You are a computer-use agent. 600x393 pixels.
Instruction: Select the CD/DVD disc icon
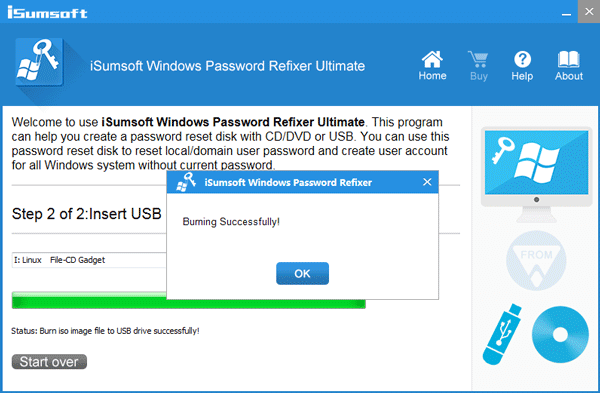tap(560, 334)
